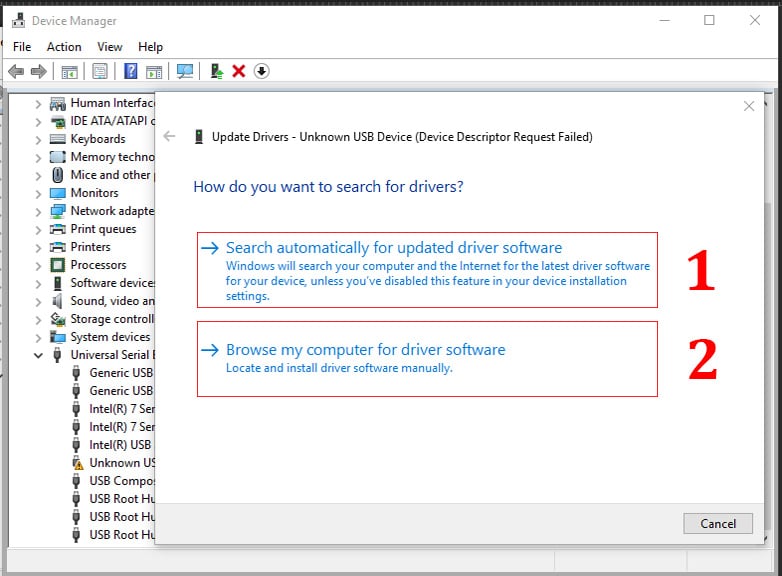782x576 pixels.
Task: Expand the Keyboards category
Action: pos(38,140)
